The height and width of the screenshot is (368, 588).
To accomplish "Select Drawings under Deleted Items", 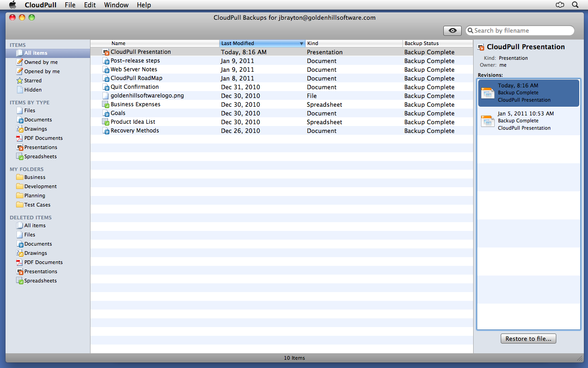I will (x=36, y=253).
